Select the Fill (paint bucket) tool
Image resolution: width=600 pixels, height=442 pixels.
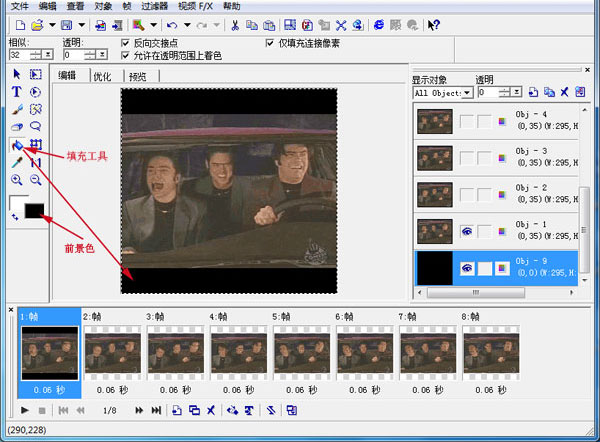(17, 145)
